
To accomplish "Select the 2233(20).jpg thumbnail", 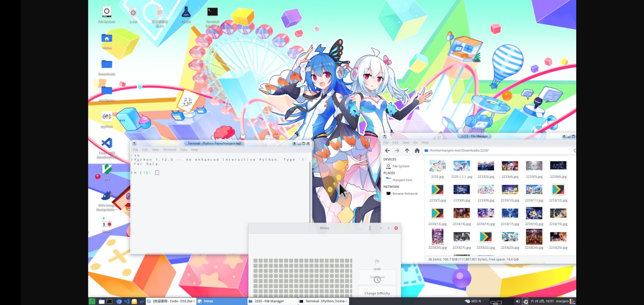I will tap(437, 237).
